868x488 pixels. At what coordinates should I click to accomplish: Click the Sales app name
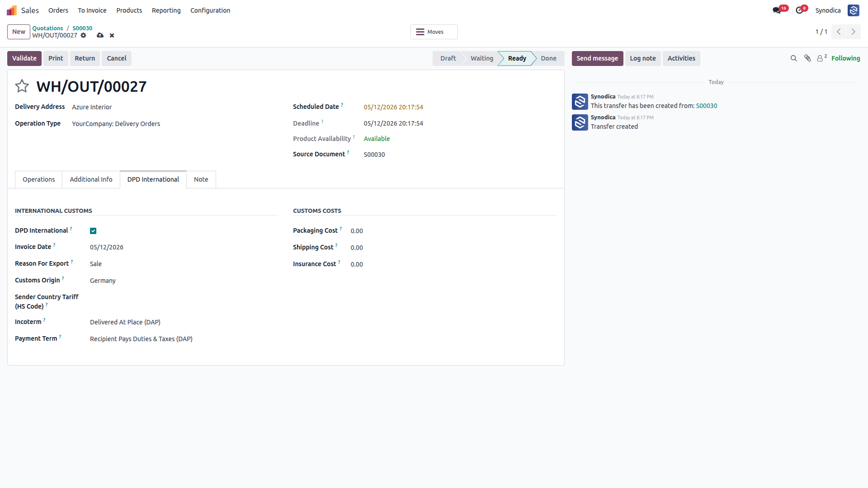click(30, 10)
